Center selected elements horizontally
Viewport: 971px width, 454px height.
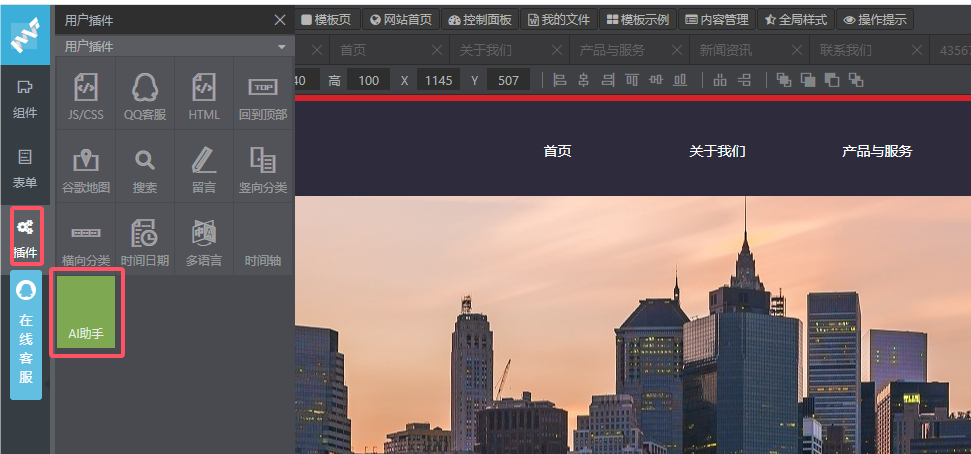coord(583,80)
